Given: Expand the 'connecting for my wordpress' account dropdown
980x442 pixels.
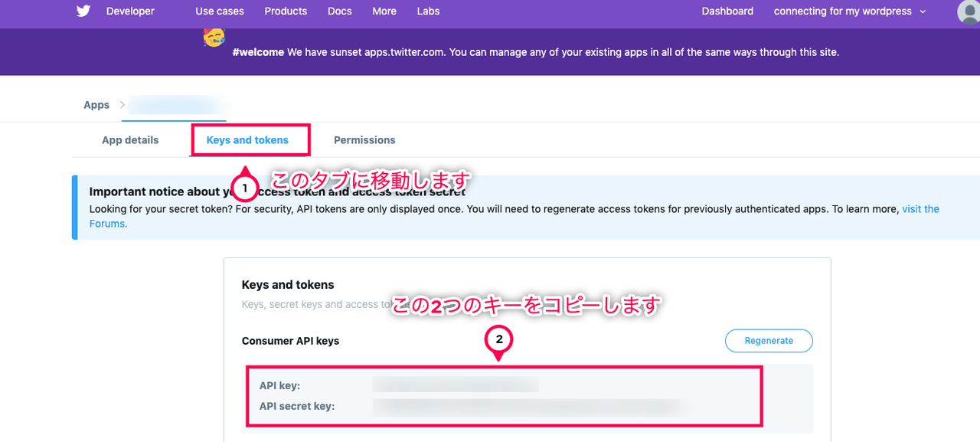Looking at the screenshot, I should [x=850, y=11].
